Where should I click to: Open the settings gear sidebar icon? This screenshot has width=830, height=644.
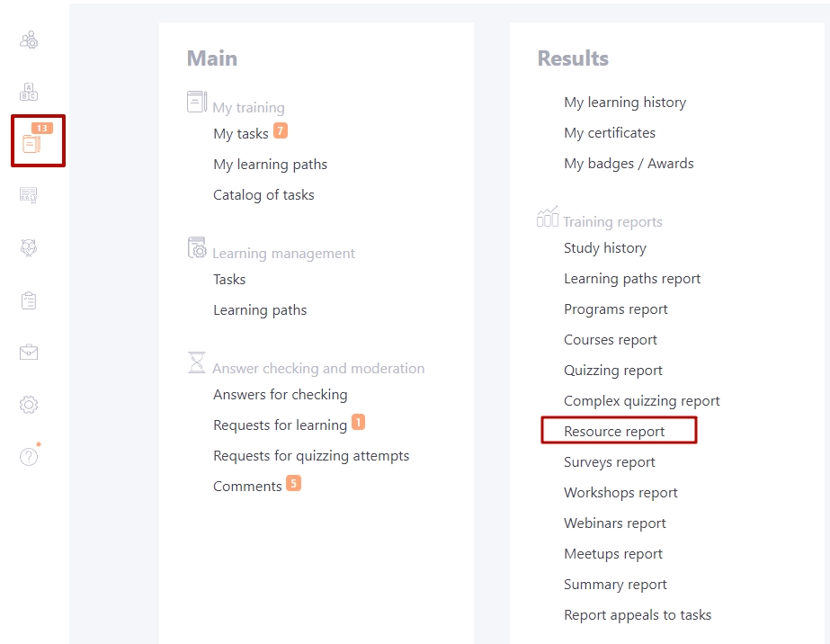pos(29,405)
